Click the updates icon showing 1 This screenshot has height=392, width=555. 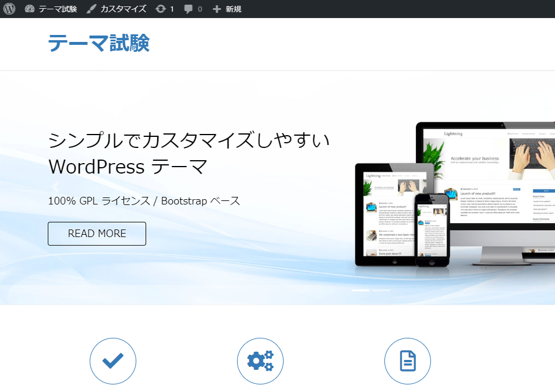[x=165, y=9]
